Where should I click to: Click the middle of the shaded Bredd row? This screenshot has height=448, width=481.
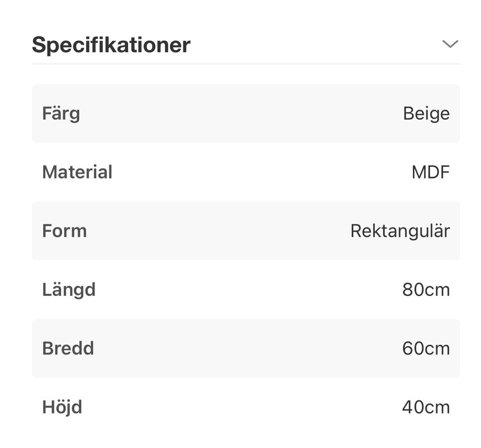[246, 348]
